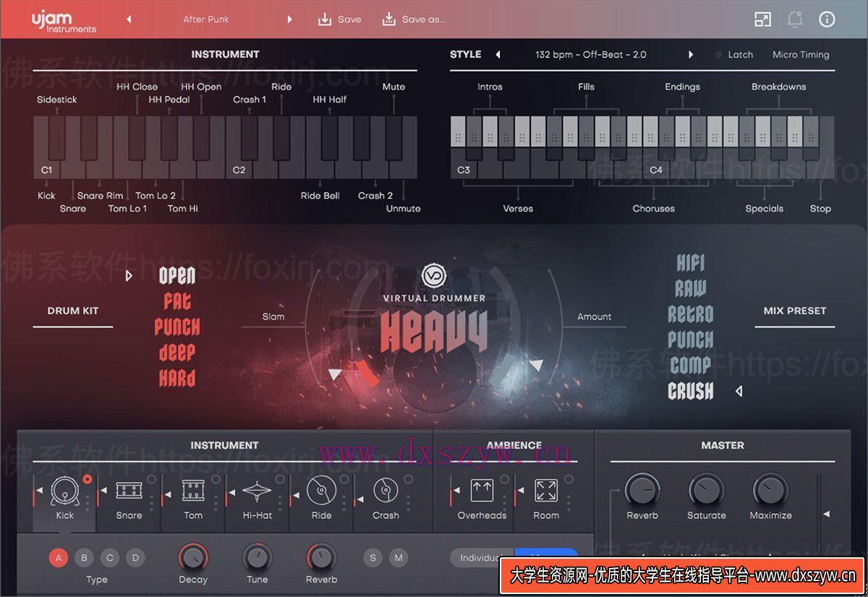The width and height of the screenshot is (868, 597).
Task: Go to the next preset arrow
Action: pyautogui.click(x=290, y=20)
